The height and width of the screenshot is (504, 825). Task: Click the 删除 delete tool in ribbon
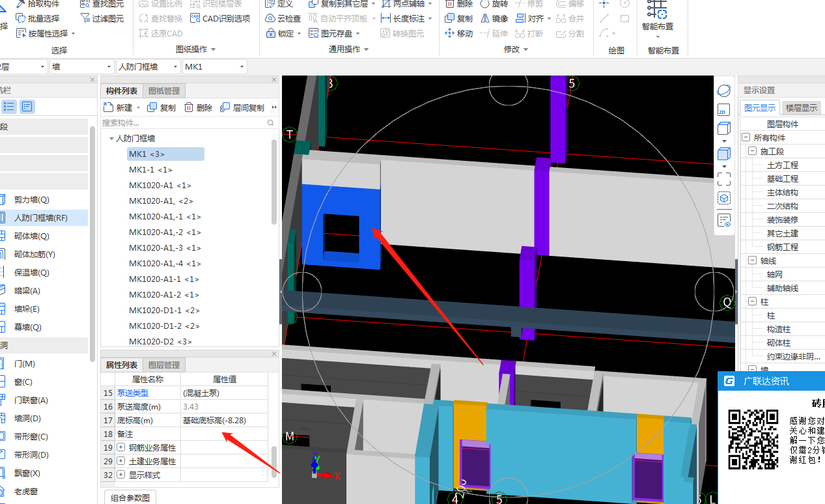click(458, 3)
